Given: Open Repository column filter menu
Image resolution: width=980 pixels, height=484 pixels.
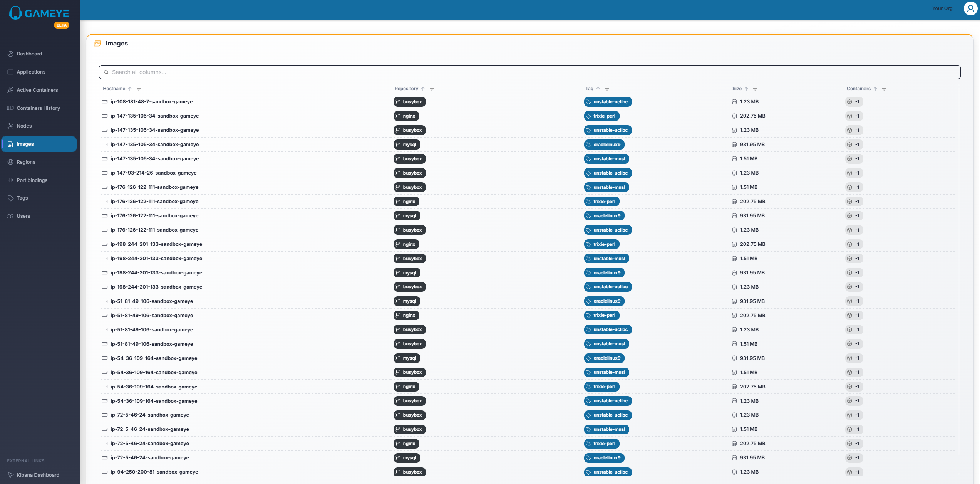Looking at the screenshot, I should pyautogui.click(x=432, y=89).
